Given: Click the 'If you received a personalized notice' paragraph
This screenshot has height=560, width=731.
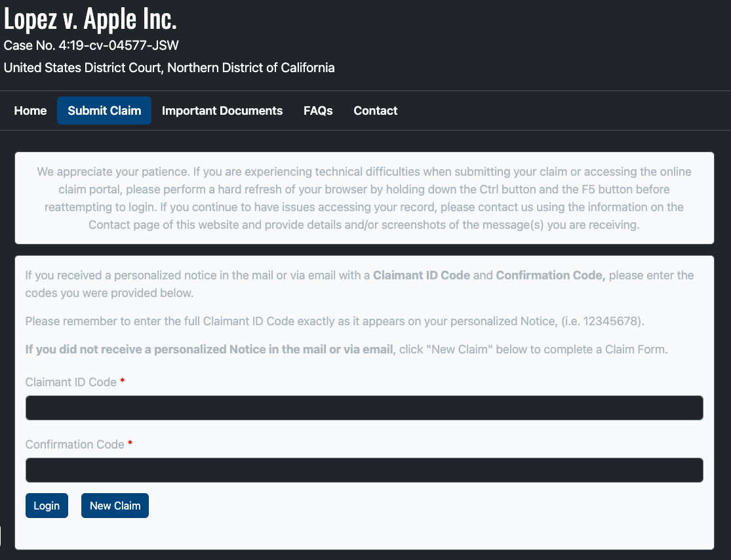Looking at the screenshot, I should (359, 284).
